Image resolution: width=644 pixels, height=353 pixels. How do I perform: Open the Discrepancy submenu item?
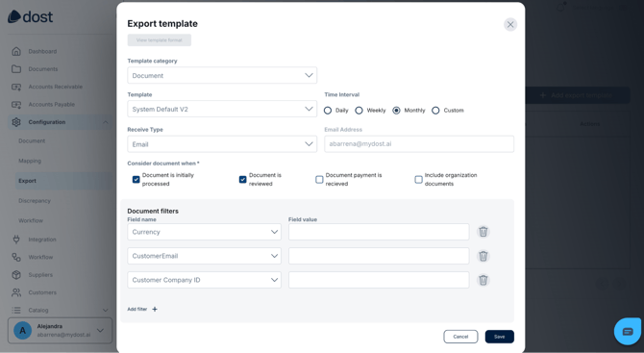(x=35, y=201)
